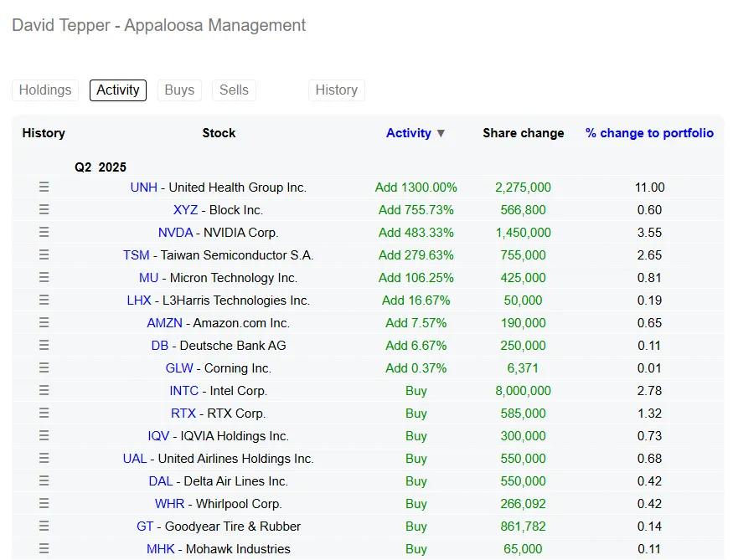Sort by Activity column header
This screenshot has height=560, width=733.
pos(416,133)
